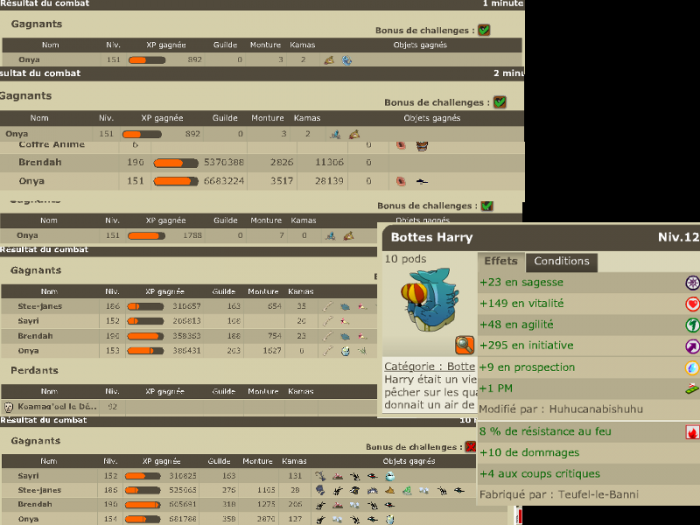Switch to the Conditions tab
The image size is (700, 525).
pos(561,262)
